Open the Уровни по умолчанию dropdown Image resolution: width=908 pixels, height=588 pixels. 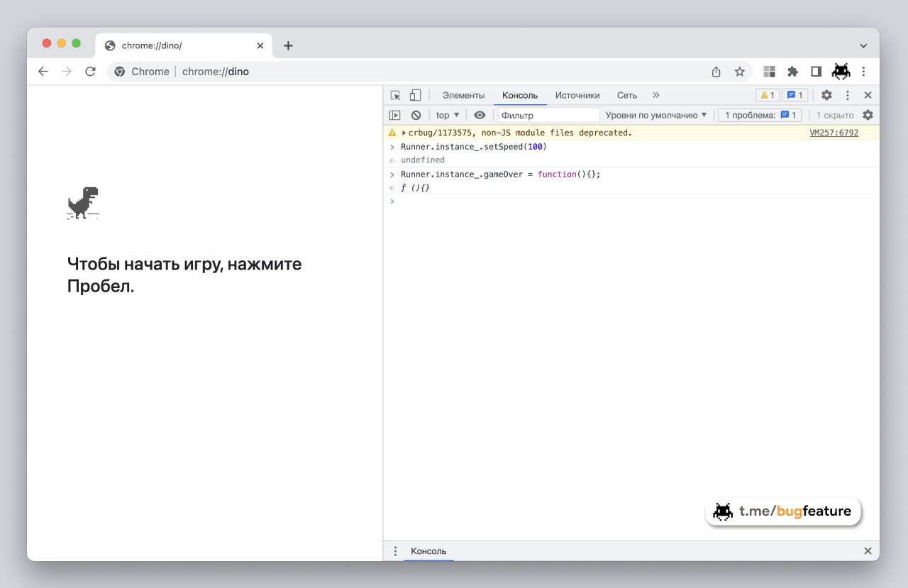click(x=656, y=115)
